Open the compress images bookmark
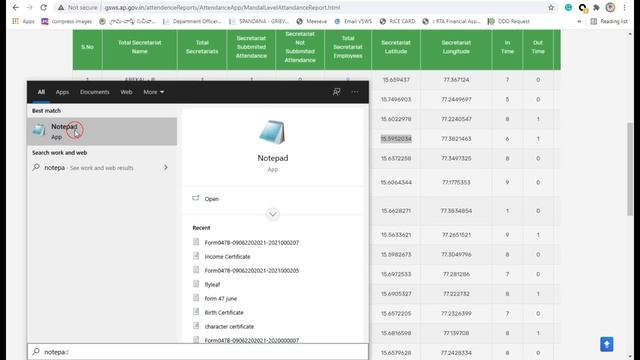The width and height of the screenshot is (640, 360). [67, 21]
